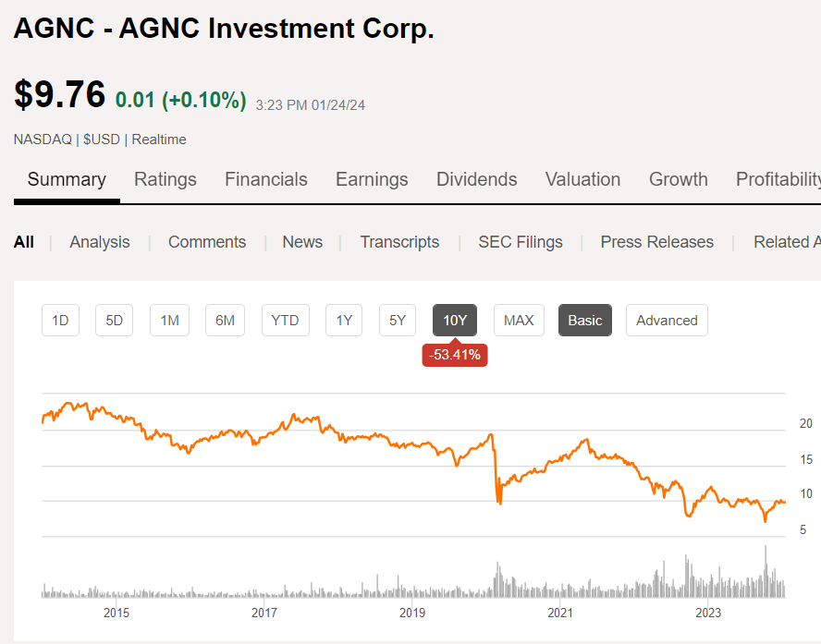The width and height of the screenshot is (821, 644).
Task: View the Dividends tab
Action: 476,179
